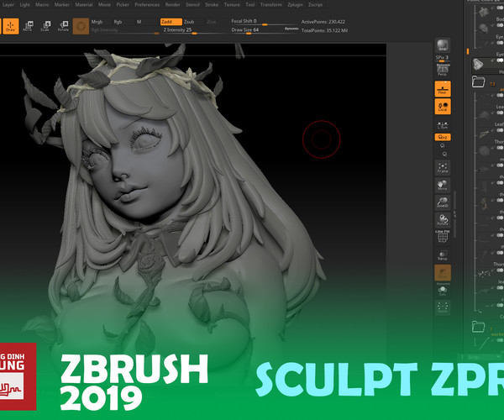Enable Zsub sculpt mode
504x420 pixels.
pos(189,22)
